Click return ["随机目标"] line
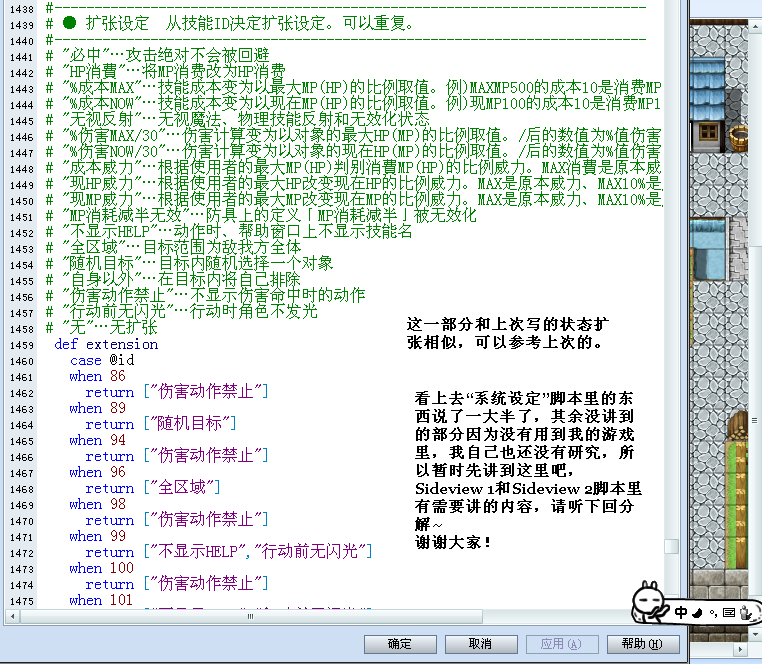This screenshot has width=762, height=664. (x=161, y=425)
